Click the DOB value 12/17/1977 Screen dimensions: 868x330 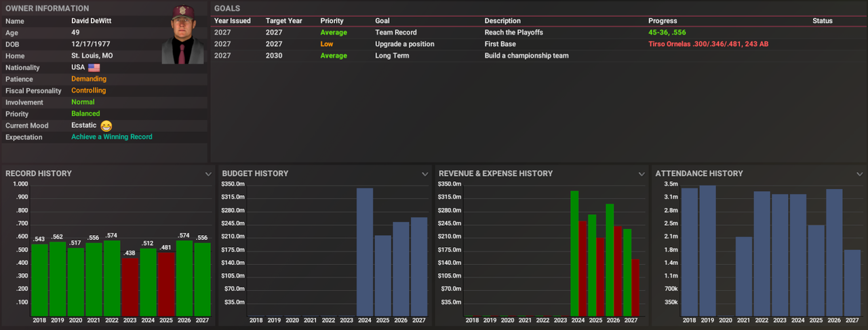point(91,44)
